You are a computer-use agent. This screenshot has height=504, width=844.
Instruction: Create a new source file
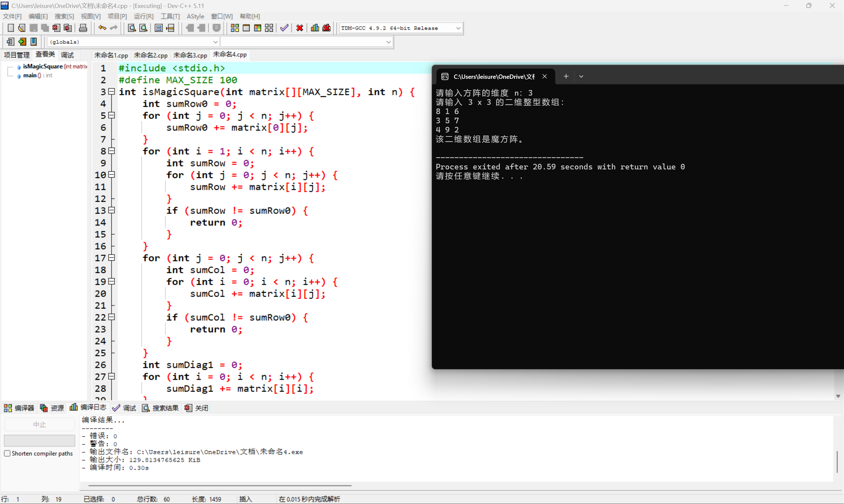click(11, 28)
